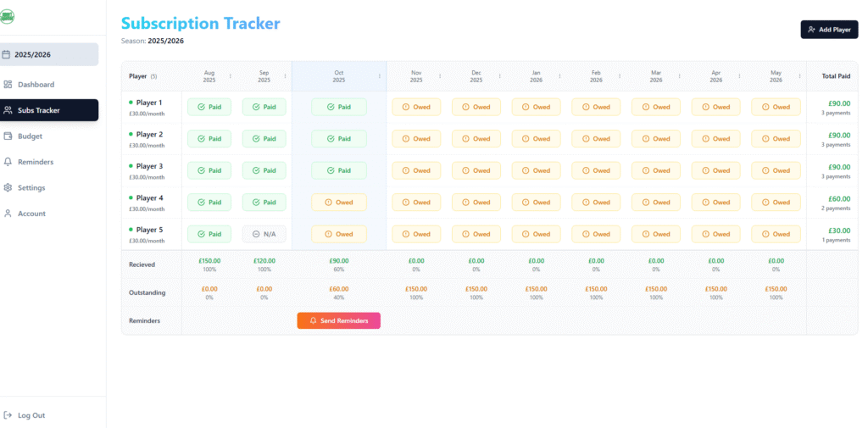Click the Log Out arrow icon

coord(8,415)
